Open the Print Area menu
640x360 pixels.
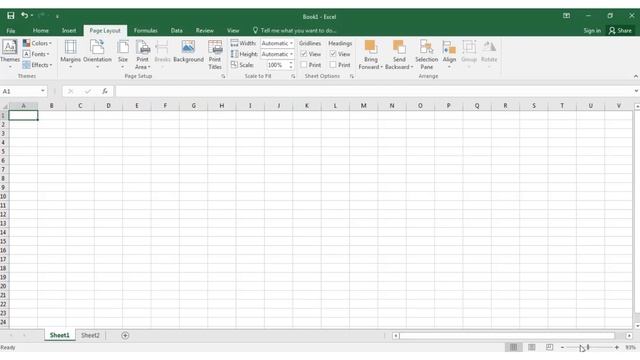click(142, 54)
